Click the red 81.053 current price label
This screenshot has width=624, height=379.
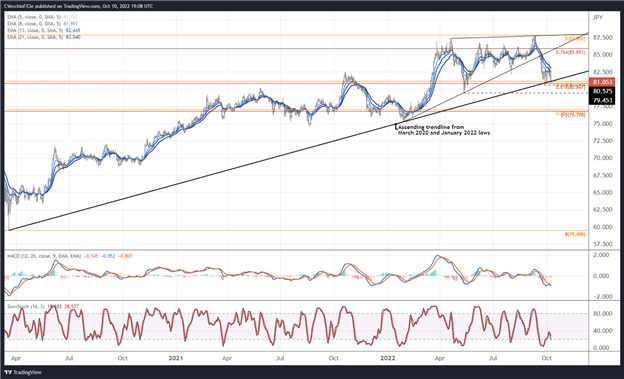coord(602,82)
